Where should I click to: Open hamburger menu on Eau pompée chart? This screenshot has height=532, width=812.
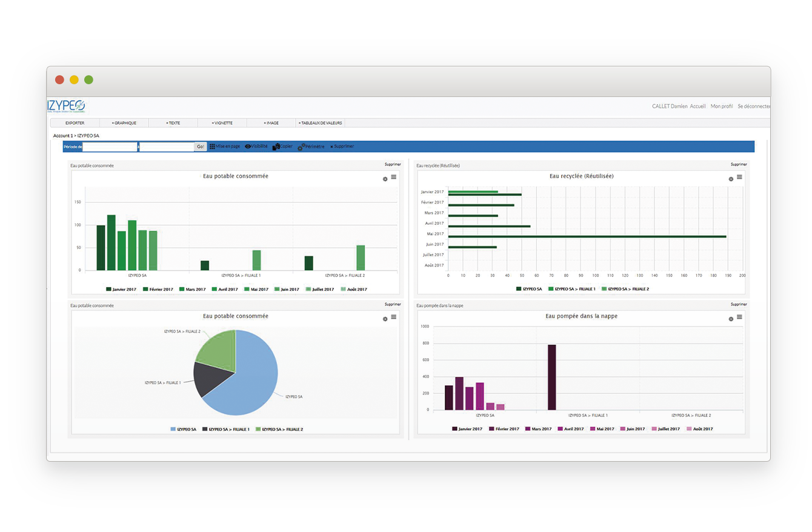pyautogui.click(x=739, y=318)
